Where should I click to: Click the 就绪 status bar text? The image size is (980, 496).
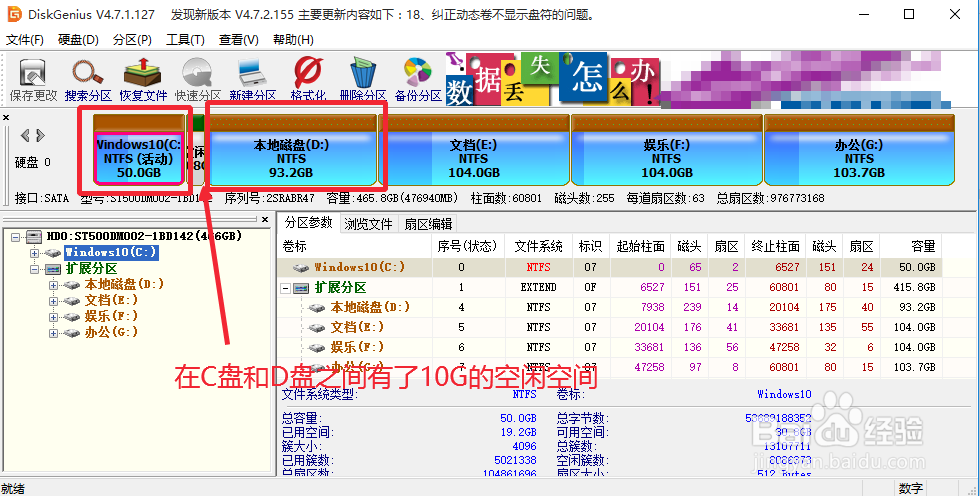12,489
